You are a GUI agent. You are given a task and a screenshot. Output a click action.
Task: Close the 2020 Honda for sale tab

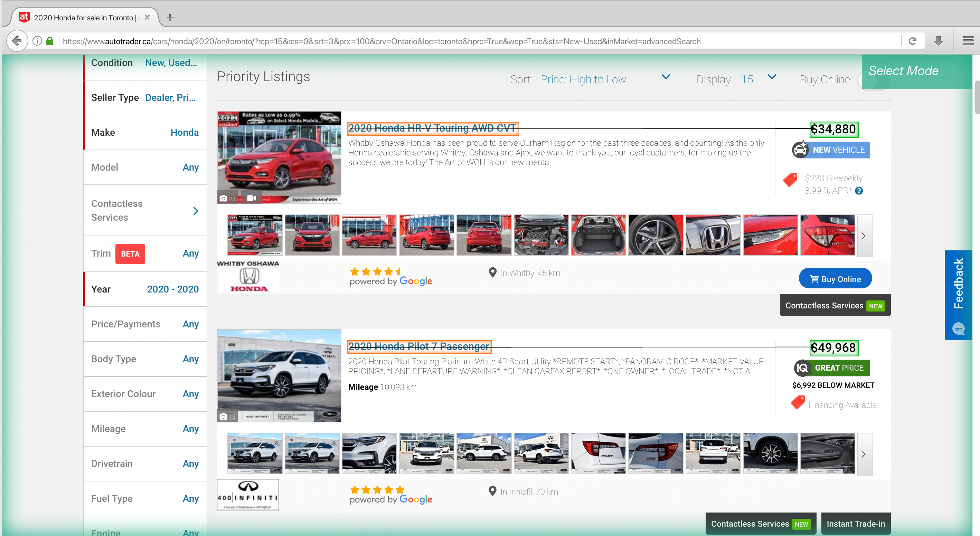147,18
